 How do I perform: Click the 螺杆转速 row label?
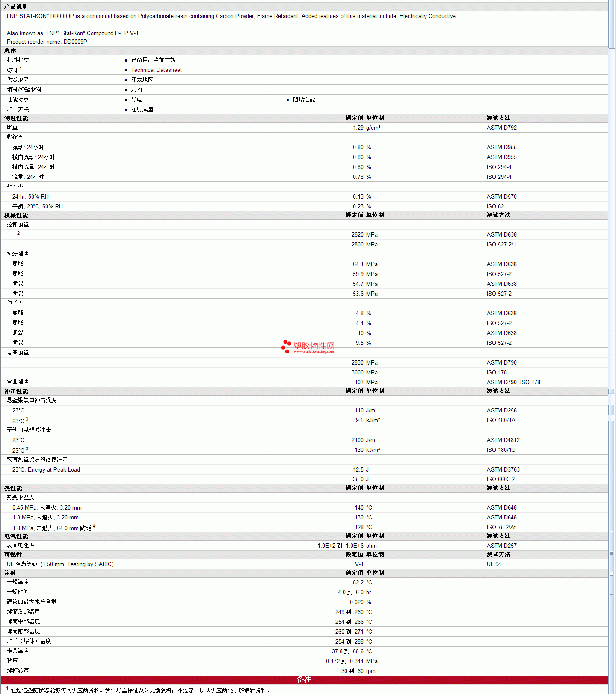18,670
